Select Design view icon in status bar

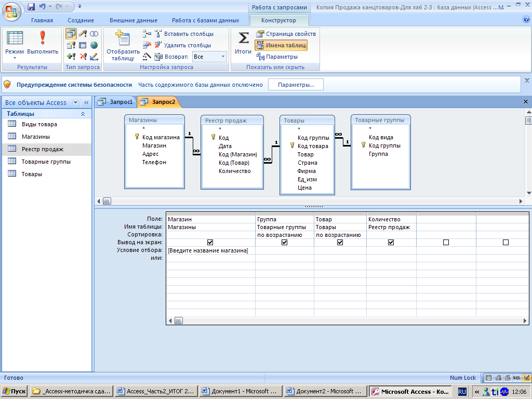[526, 378]
